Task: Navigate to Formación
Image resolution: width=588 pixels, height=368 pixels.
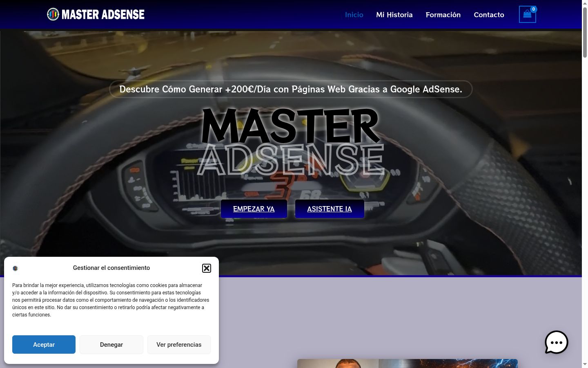Action: point(443,15)
